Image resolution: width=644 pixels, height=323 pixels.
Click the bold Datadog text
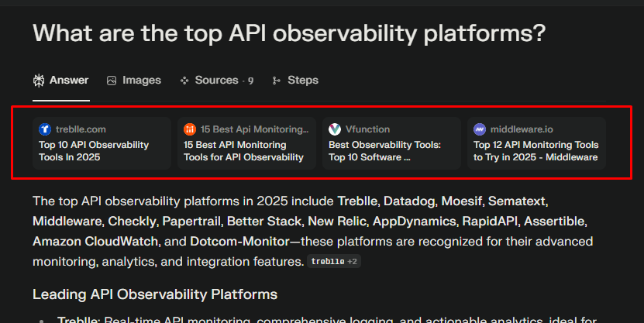(408, 201)
